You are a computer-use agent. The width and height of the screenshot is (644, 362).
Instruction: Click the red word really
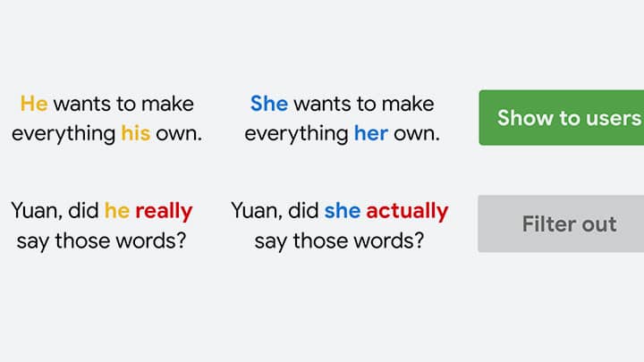click(164, 212)
